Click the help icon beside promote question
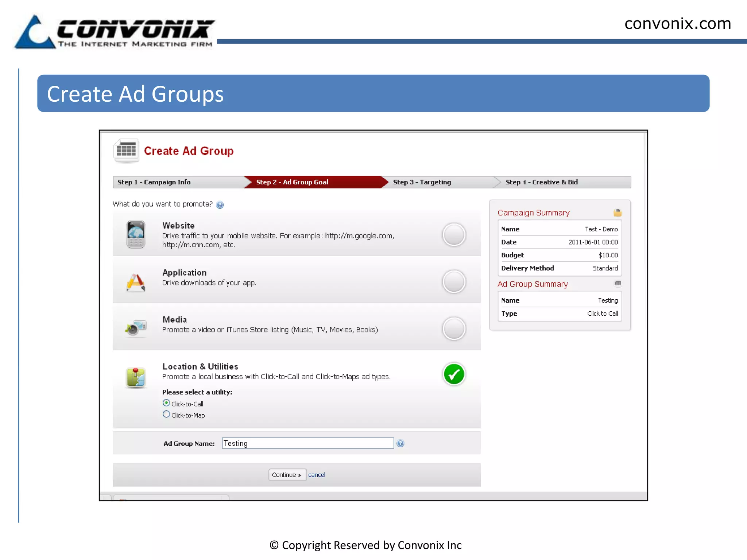 click(220, 205)
